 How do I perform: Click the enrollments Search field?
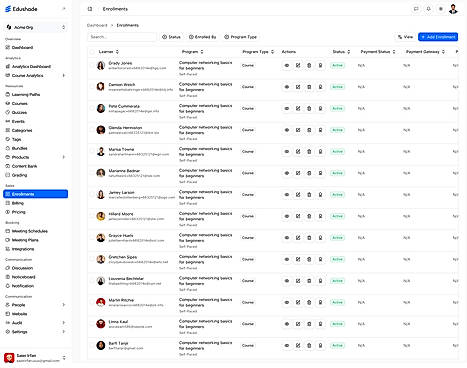coord(122,37)
